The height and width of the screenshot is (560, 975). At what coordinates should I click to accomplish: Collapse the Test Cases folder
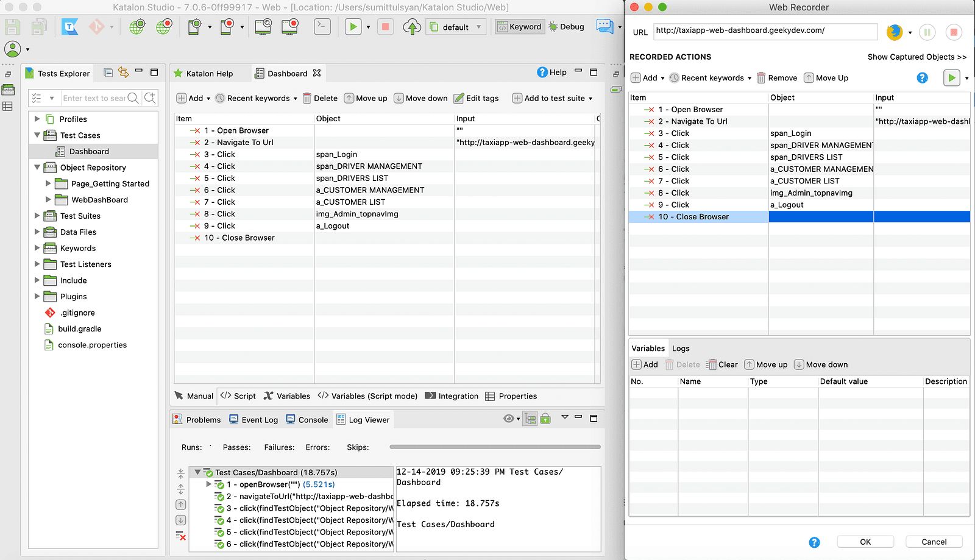tap(37, 135)
